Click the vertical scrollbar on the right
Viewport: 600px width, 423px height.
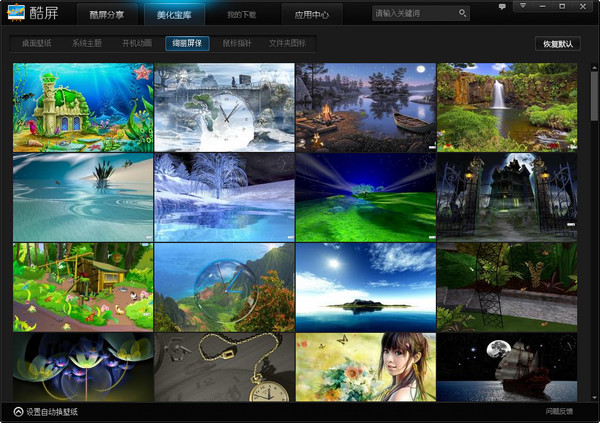point(592,100)
